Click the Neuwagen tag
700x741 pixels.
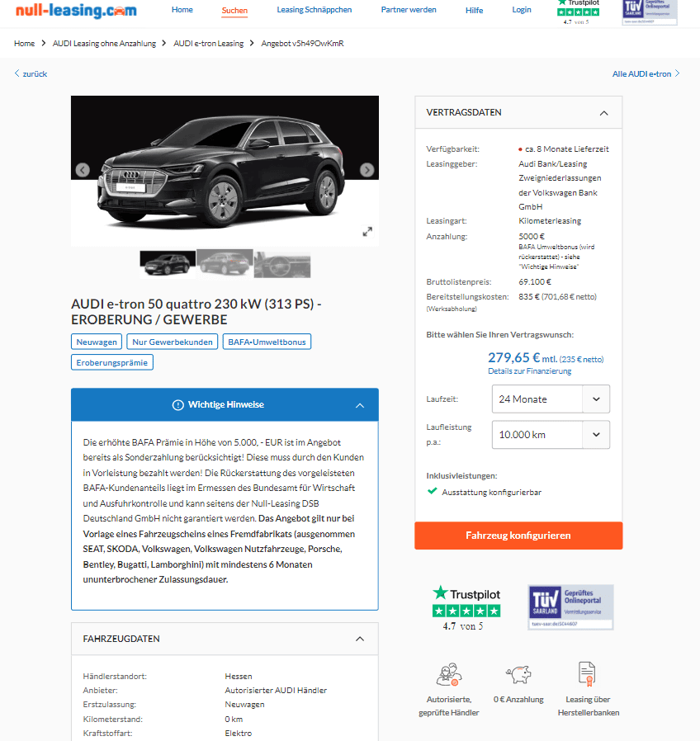click(x=97, y=342)
